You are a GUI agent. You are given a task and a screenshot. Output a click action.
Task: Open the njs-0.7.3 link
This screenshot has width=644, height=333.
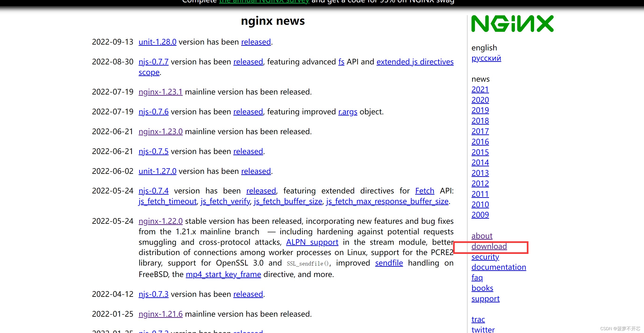[154, 294]
